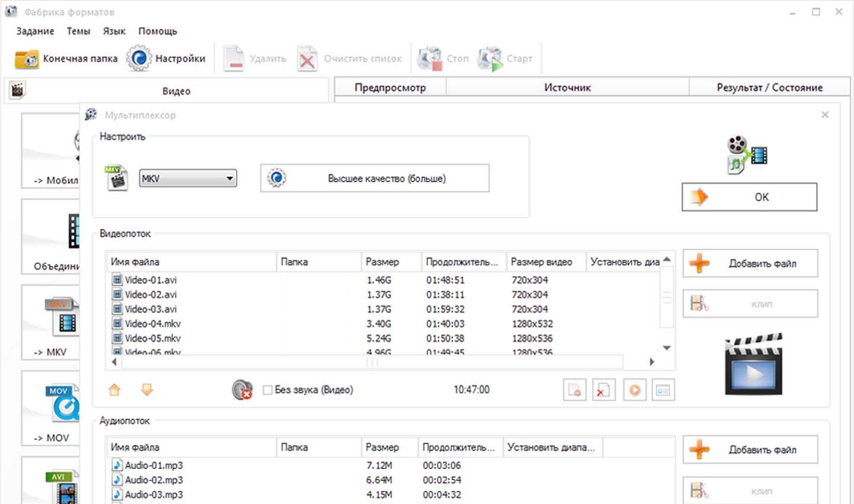854x504 pixels.
Task: Click Результат / Состояние column header
Action: coord(770,87)
